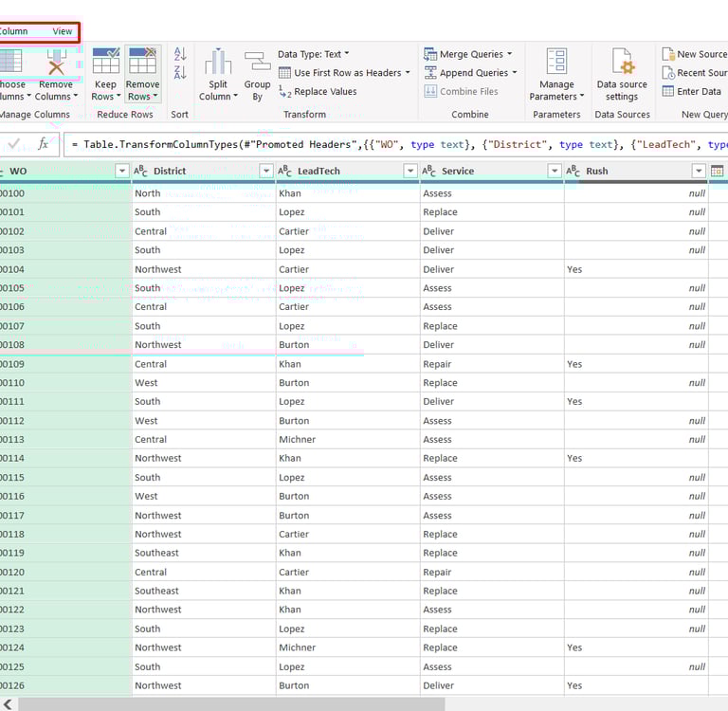Click inside the formula bar text
Image resolution: width=728 pixels, height=711 pixels.
(x=398, y=144)
